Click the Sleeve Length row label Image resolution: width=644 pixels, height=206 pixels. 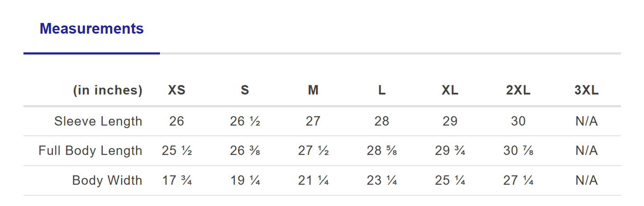98,121
